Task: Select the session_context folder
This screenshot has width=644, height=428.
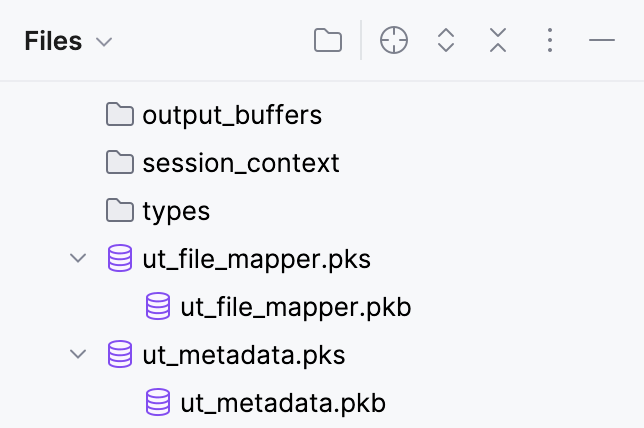Action: point(241,163)
